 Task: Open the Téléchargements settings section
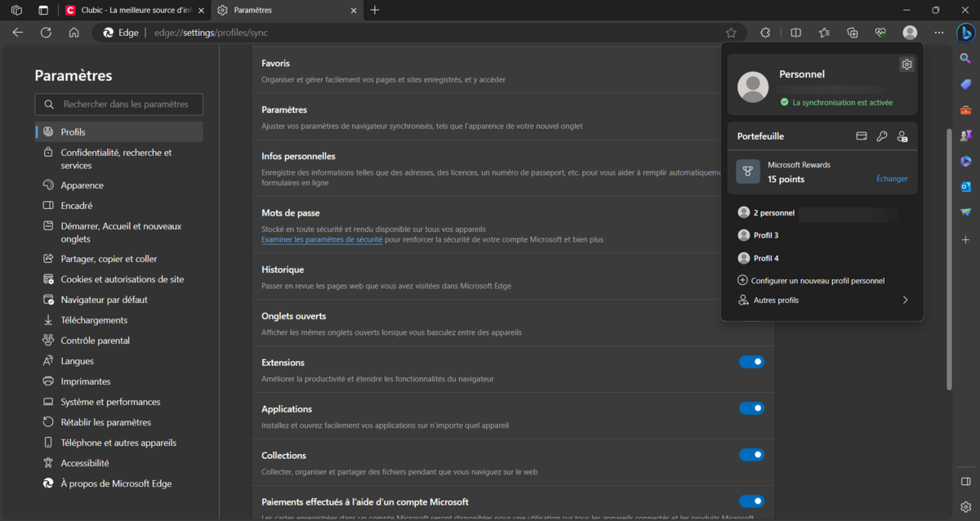119,320
